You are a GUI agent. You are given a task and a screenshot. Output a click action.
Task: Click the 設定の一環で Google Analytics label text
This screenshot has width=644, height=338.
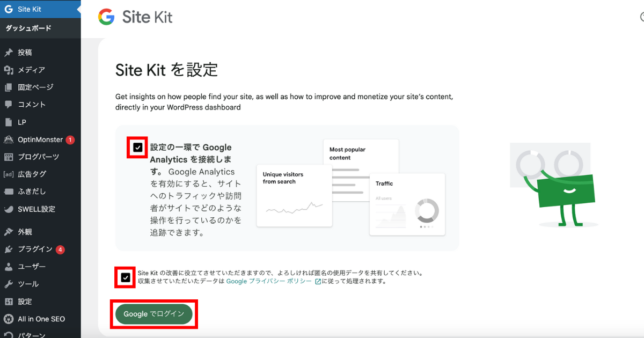(x=191, y=153)
